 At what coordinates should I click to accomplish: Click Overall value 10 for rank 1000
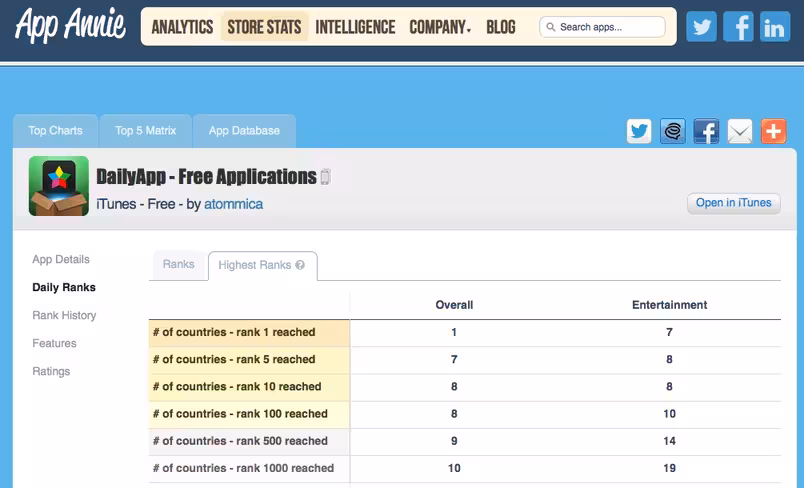[454, 468]
